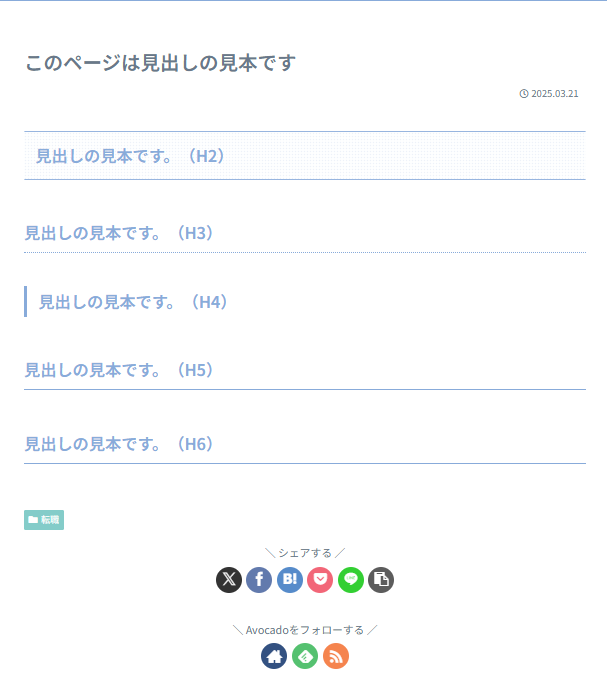
Task: Save the article to Pocket
Action: [320, 580]
